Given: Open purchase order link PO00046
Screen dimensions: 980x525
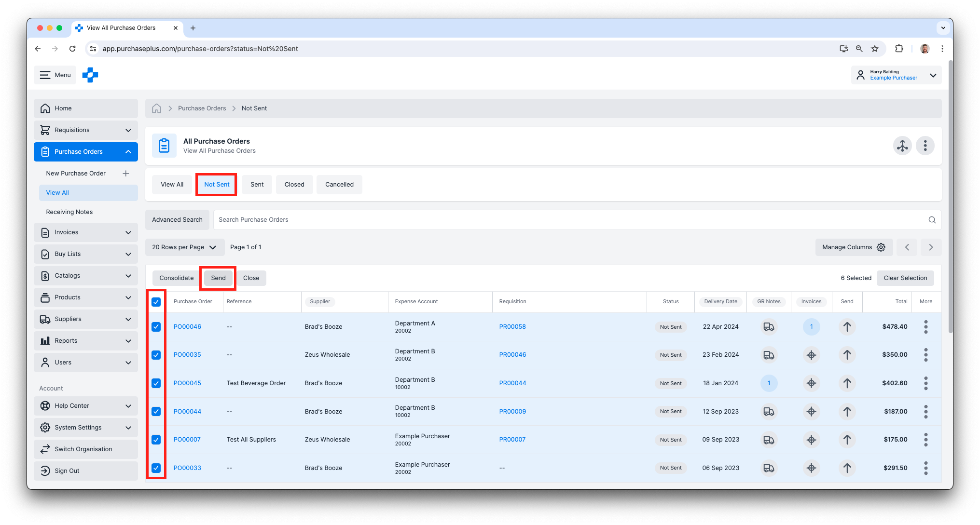Looking at the screenshot, I should click(x=187, y=327).
